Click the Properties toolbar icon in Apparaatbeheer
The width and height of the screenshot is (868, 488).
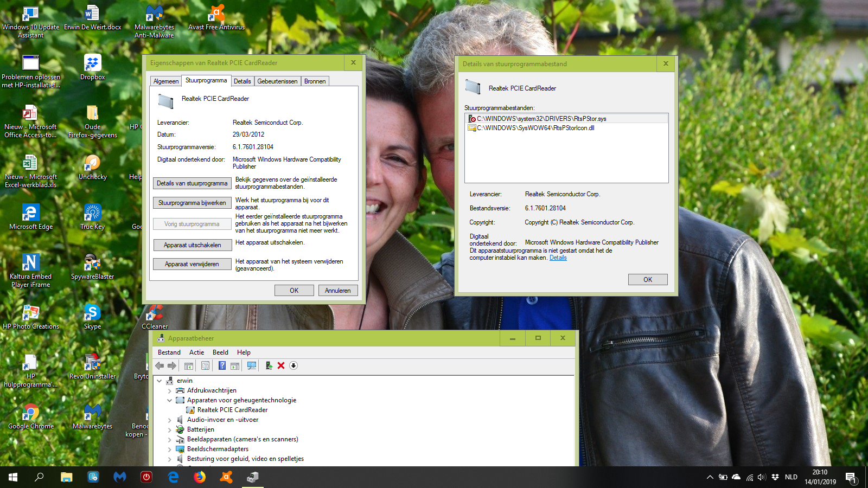point(205,365)
